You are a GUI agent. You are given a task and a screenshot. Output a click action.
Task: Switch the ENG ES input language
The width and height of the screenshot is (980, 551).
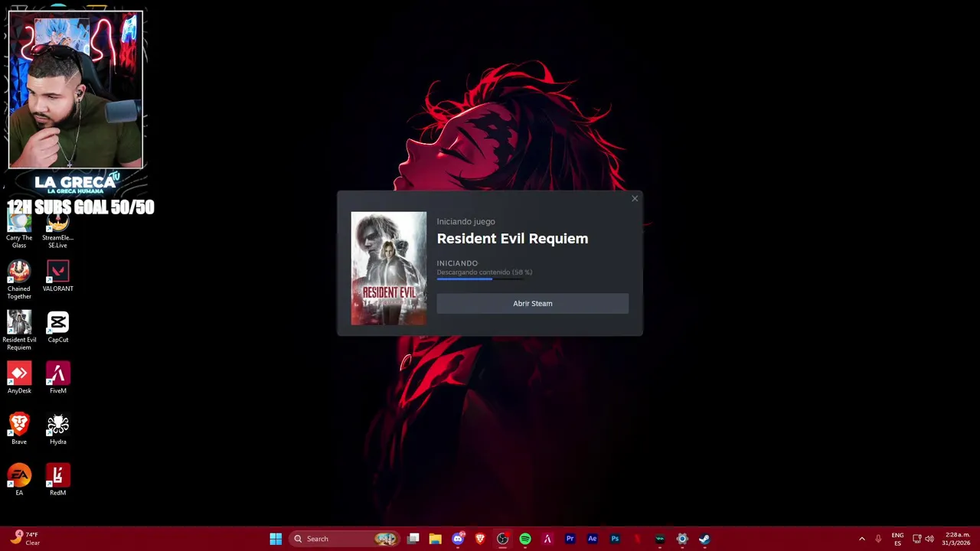[x=897, y=539]
